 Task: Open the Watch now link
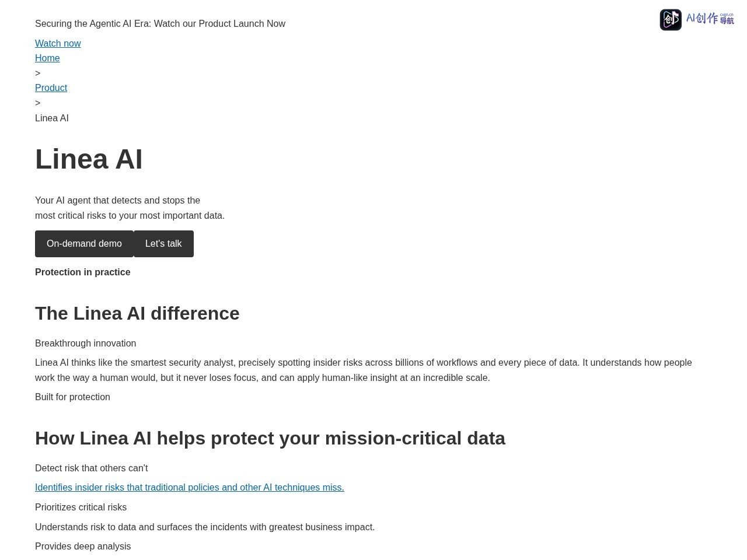point(58,43)
